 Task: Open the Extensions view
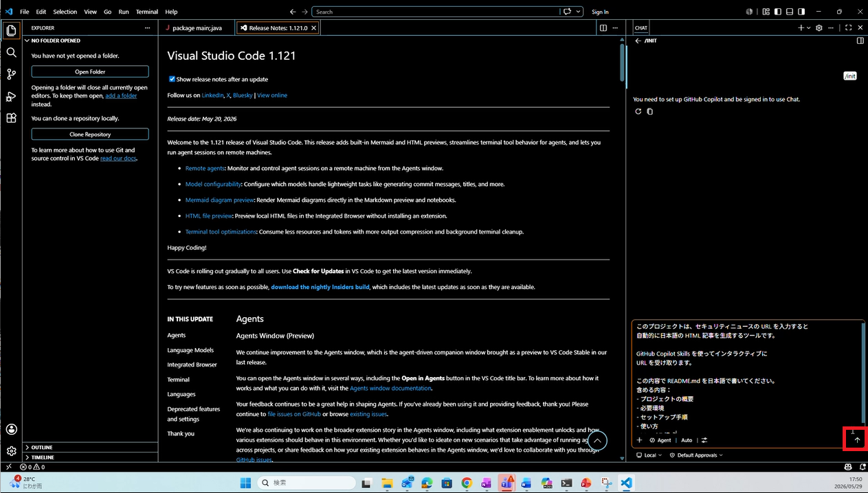pyautogui.click(x=11, y=118)
